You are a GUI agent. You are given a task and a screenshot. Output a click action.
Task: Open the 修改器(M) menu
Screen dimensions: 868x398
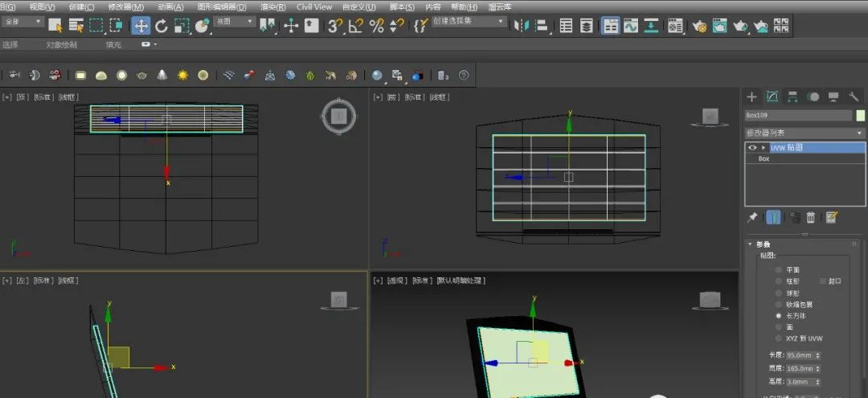[126, 7]
